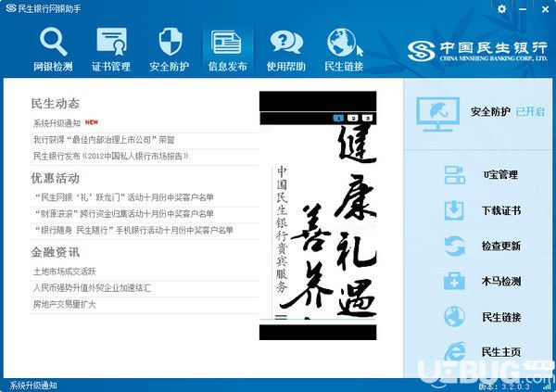Screen dimensions: 556x392
Task: Select the 安全防护 shield icon
Action: point(171,42)
